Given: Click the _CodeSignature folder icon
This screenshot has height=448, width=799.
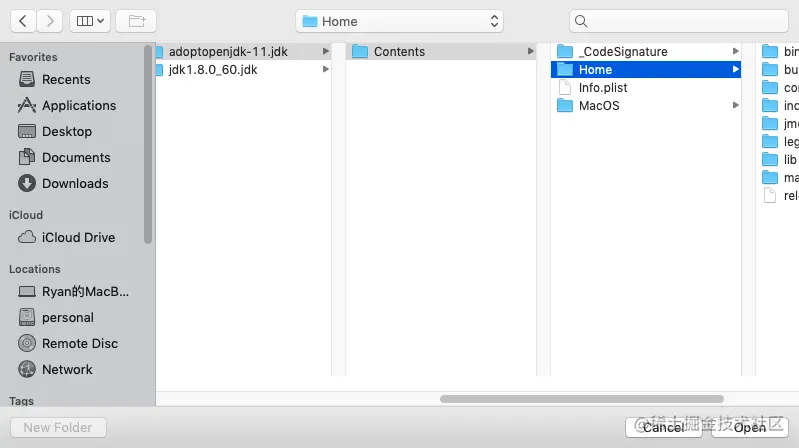Looking at the screenshot, I should point(565,51).
